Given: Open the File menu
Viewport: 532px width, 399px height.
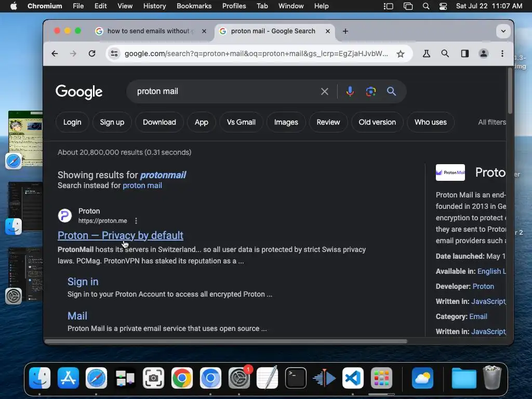Looking at the screenshot, I should click(78, 6).
